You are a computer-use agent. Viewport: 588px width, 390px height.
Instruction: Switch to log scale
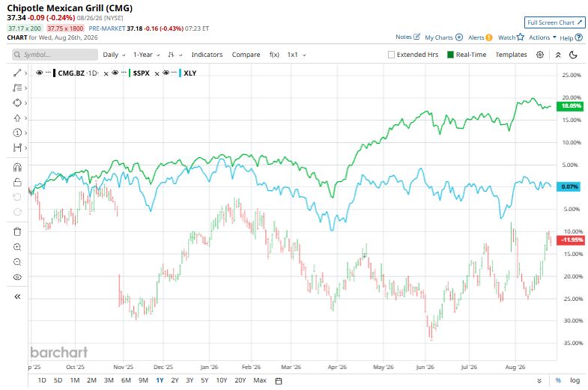coord(575,380)
